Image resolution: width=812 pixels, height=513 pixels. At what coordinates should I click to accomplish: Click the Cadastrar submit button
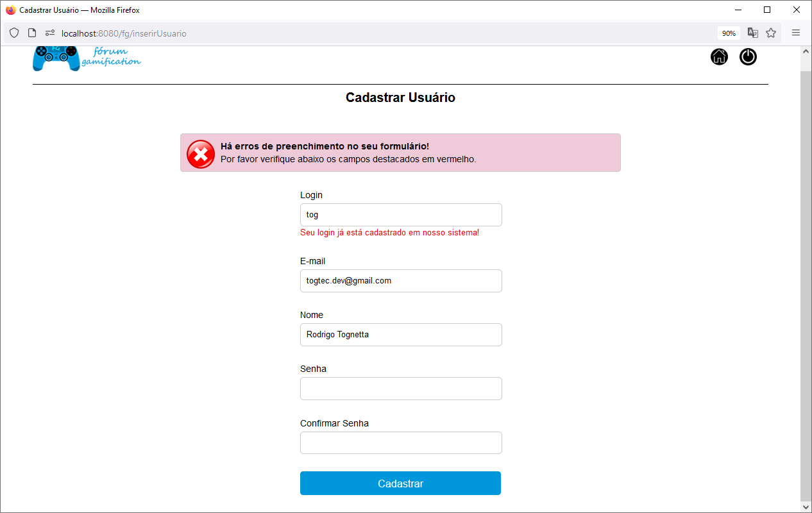(x=400, y=484)
